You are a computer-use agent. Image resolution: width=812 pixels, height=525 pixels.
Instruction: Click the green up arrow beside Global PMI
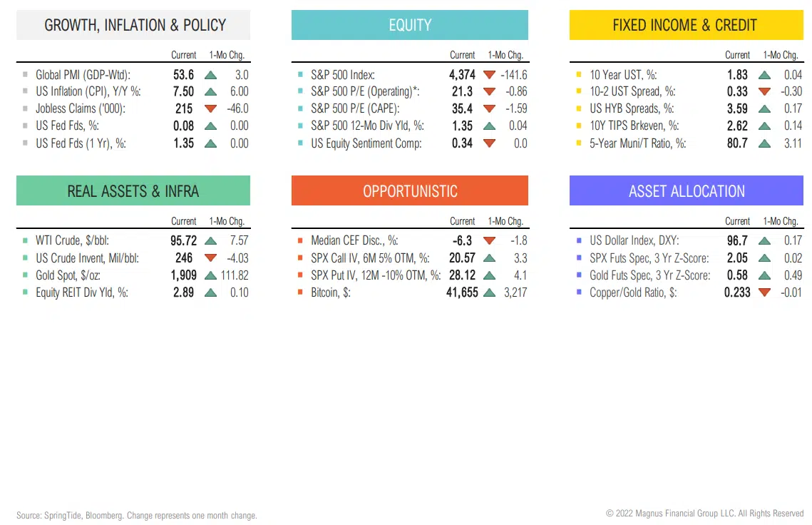point(210,74)
